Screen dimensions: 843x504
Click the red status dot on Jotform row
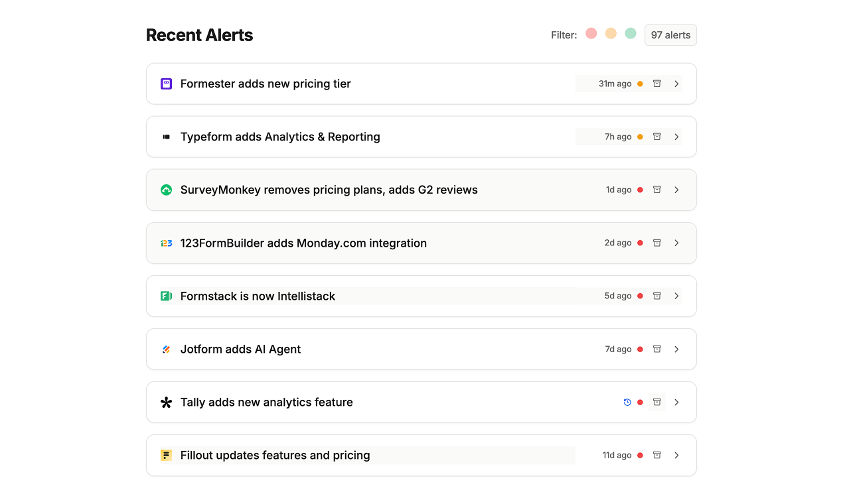pos(640,349)
